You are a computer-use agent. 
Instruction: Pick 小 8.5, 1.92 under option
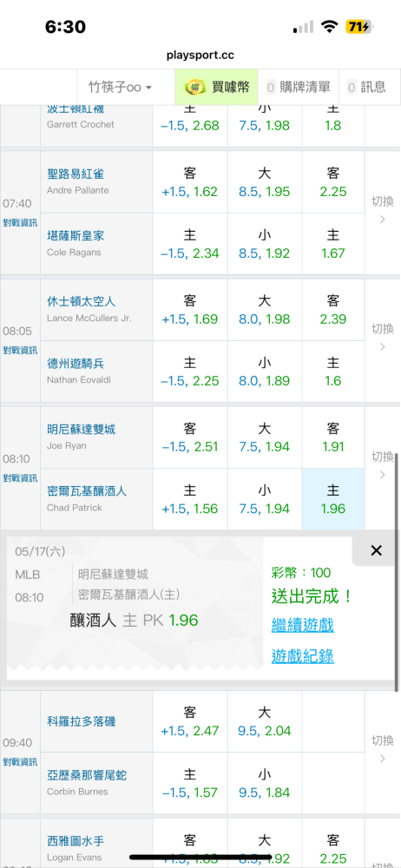tap(264, 244)
